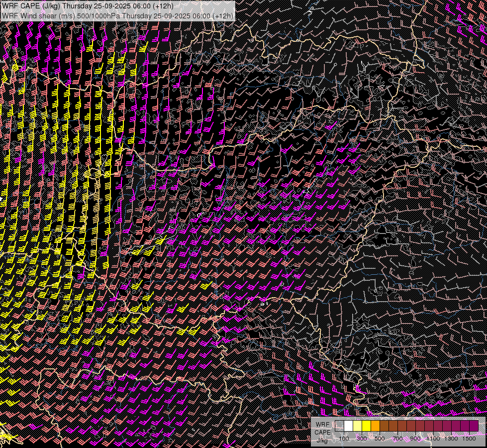Click the 300 legend tick label
Screen dimensions: 487x448
362,439
